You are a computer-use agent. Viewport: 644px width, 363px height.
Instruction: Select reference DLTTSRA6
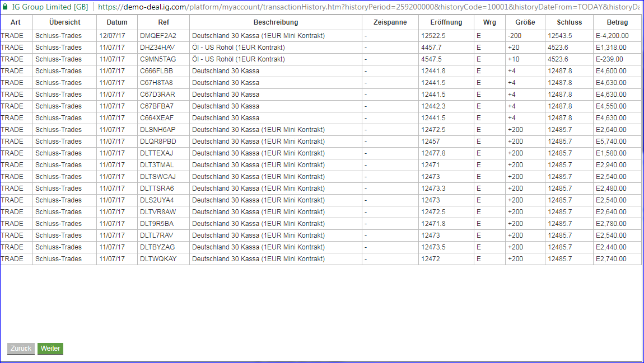[x=156, y=188]
